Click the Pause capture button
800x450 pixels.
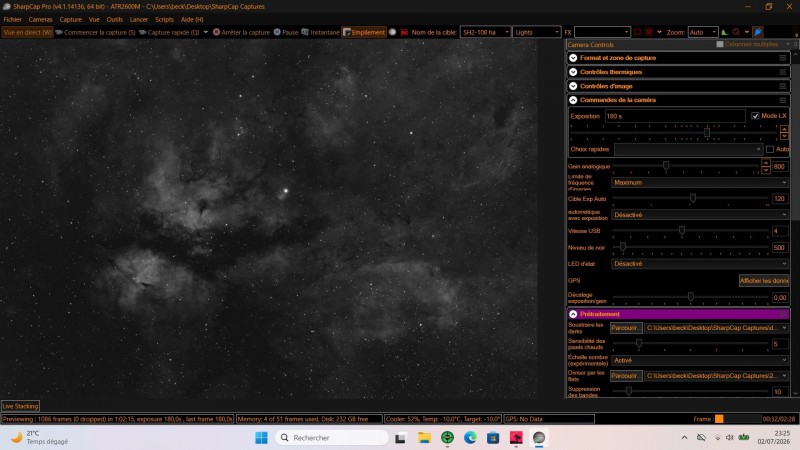tap(286, 32)
